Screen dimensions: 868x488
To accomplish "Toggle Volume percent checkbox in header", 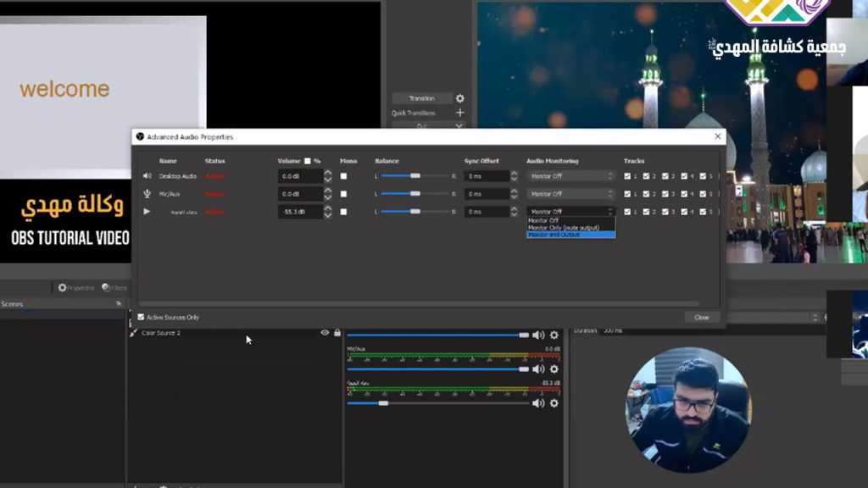I will (x=308, y=161).
